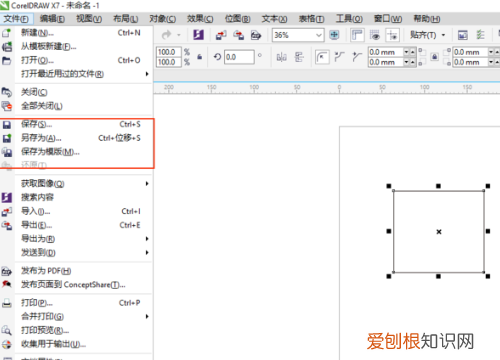This screenshot has width=500, height=360.
Task: Open the redo history dropdown arrow
Action: (x=179, y=35)
